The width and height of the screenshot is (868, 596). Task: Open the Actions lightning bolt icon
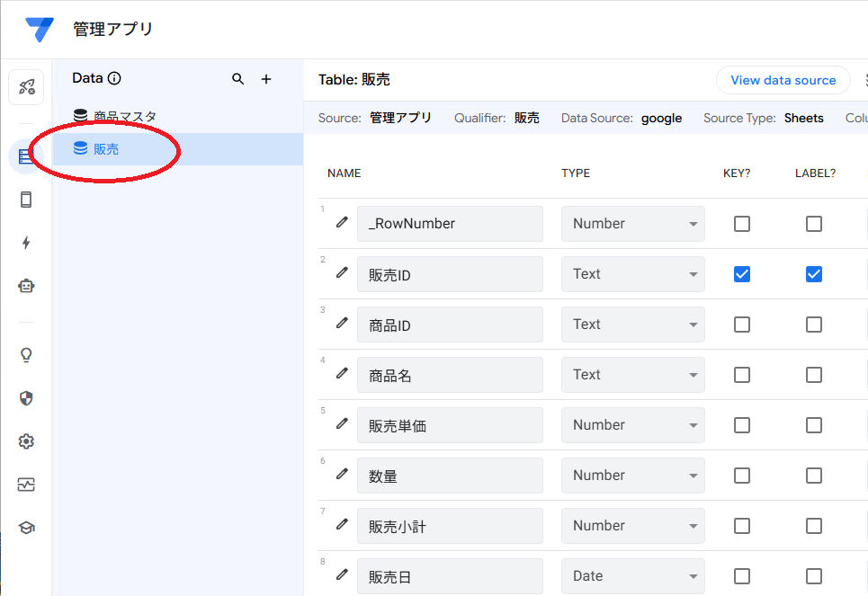pos(26,243)
